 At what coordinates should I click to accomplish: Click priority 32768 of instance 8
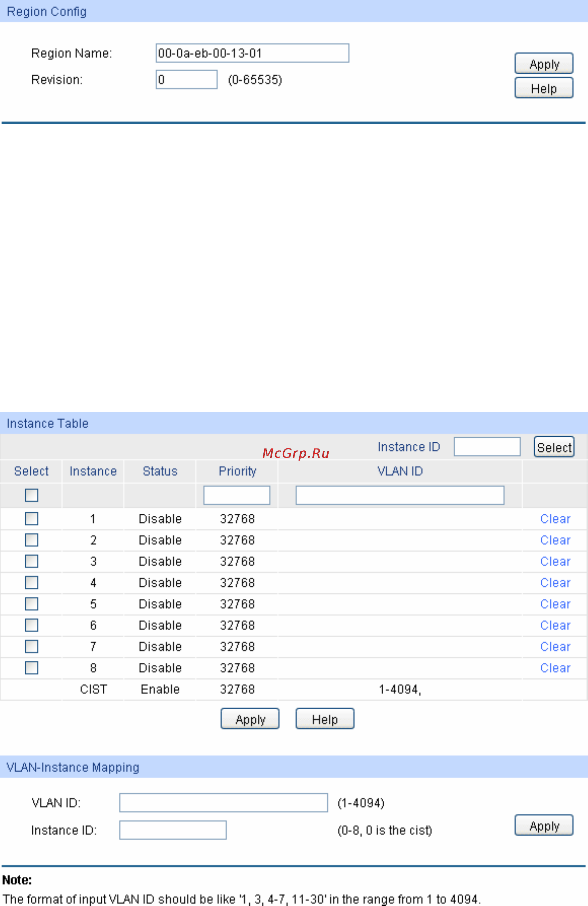(x=237, y=668)
